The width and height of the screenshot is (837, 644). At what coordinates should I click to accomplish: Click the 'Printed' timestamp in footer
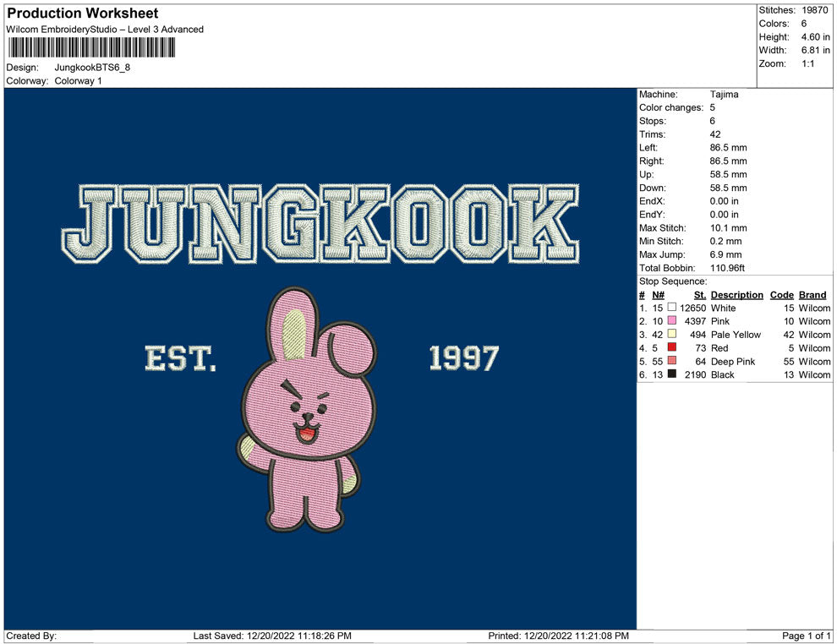point(558,636)
